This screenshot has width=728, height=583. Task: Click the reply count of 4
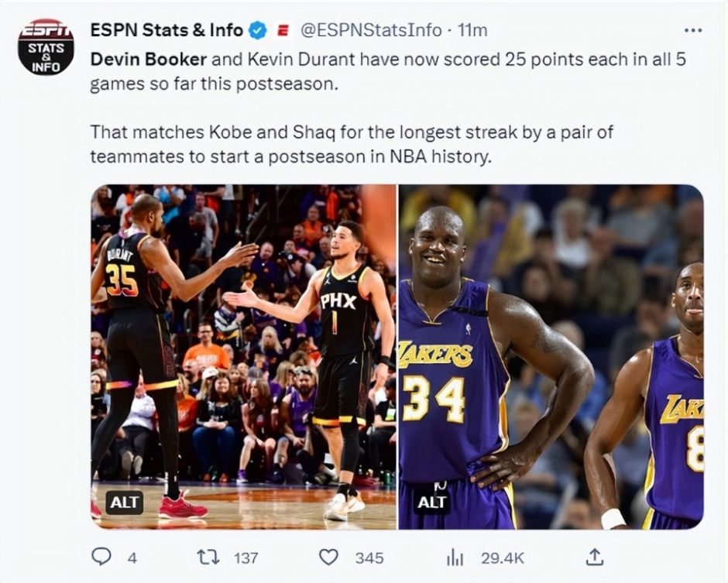pos(132,557)
